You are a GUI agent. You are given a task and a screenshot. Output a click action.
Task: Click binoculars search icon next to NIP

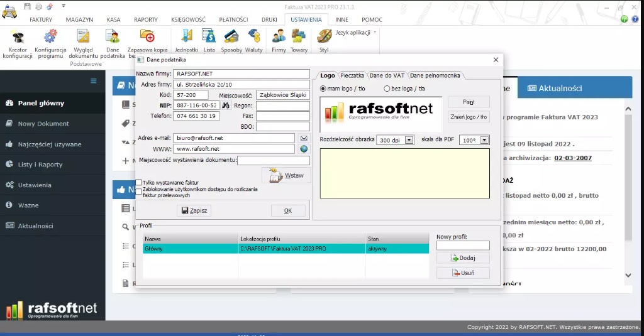point(226,106)
